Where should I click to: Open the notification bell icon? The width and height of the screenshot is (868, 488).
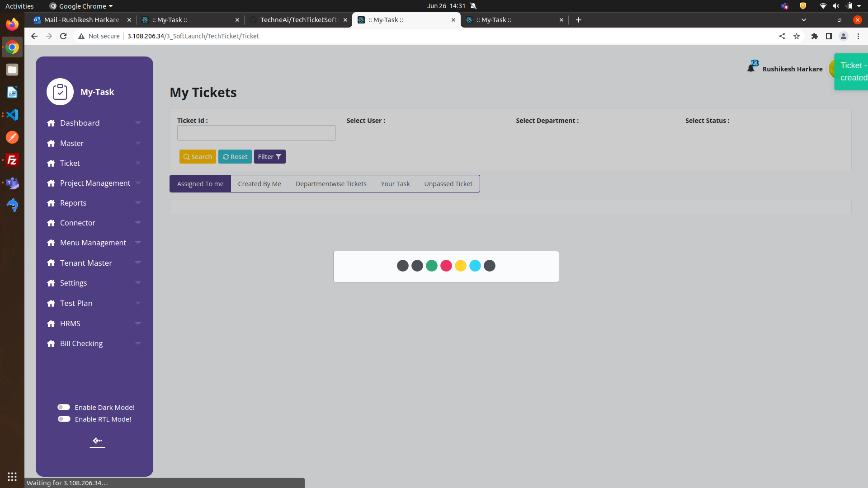click(751, 68)
